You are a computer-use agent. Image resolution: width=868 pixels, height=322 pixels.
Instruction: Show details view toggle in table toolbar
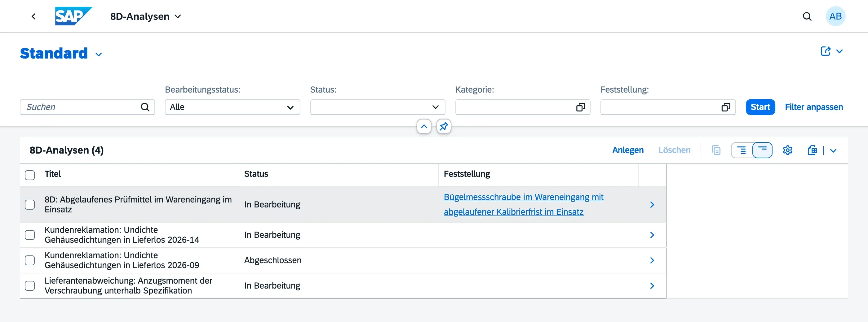coord(742,150)
